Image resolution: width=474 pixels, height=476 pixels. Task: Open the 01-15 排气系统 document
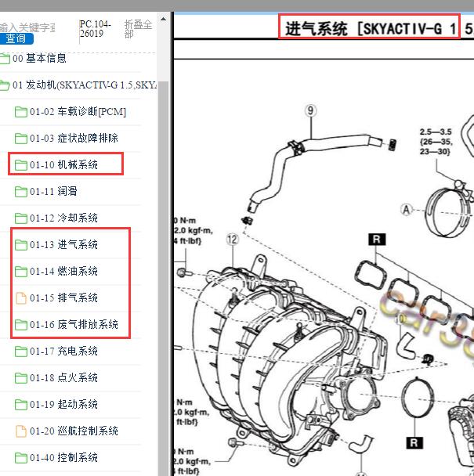(63, 297)
